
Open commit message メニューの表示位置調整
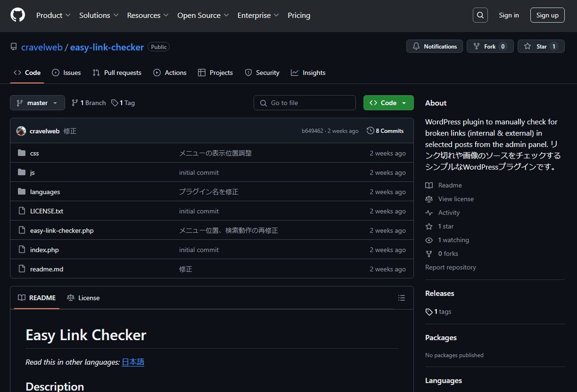point(215,153)
